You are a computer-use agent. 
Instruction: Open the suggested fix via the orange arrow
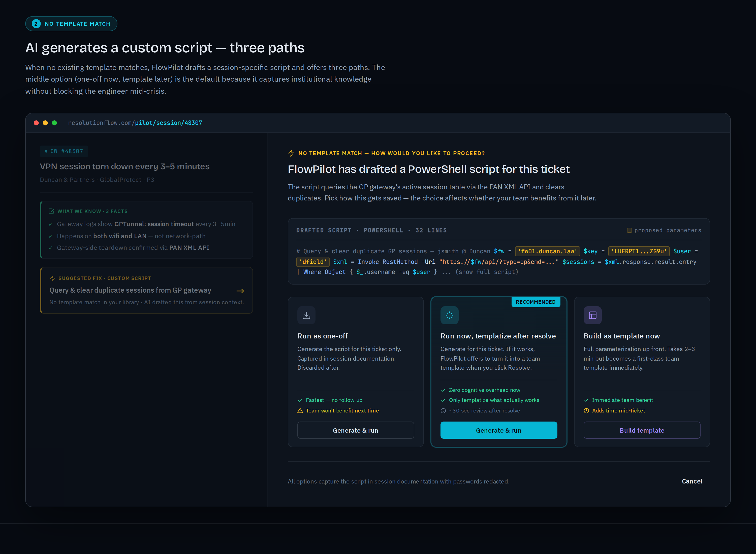coord(240,291)
